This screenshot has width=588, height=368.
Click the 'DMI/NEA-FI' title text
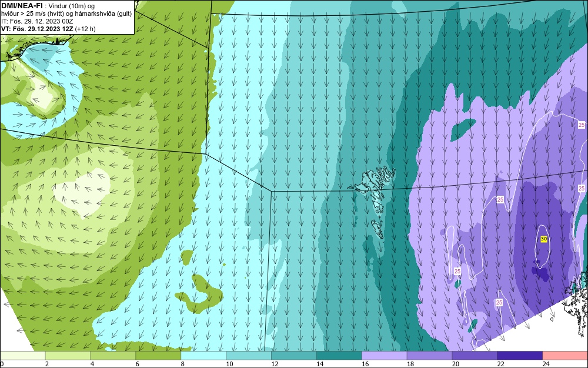click(21, 6)
